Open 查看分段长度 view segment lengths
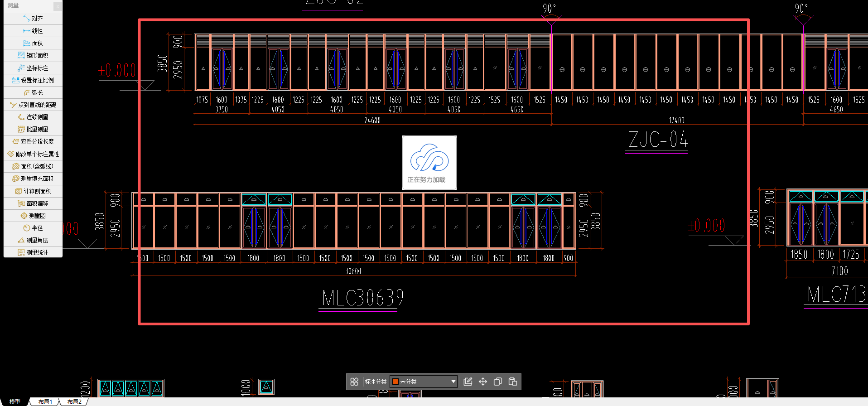The width and height of the screenshot is (868, 406). tap(33, 141)
